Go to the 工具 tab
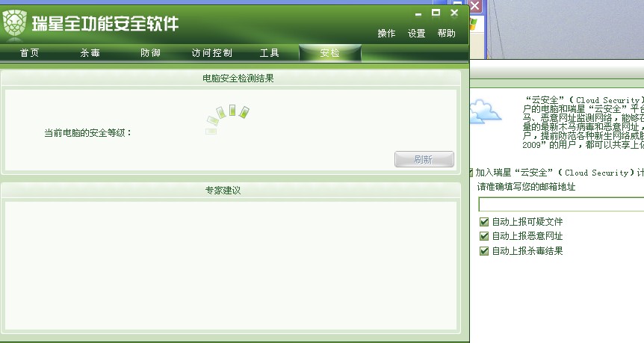644x343 pixels. pos(270,53)
